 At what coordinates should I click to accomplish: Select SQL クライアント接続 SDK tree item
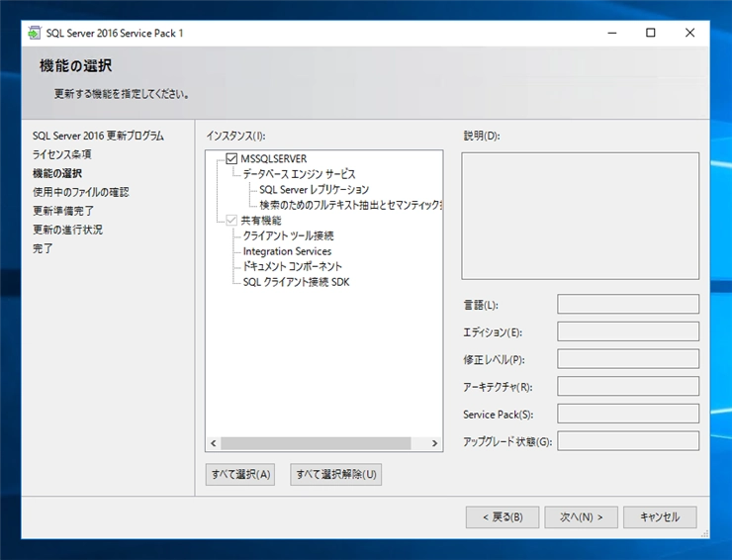296,282
